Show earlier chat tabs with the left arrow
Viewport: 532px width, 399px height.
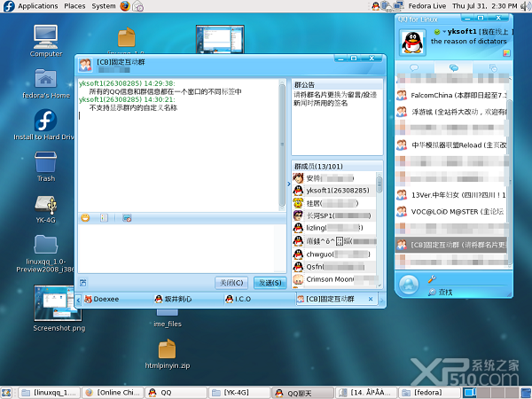point(78,300)
